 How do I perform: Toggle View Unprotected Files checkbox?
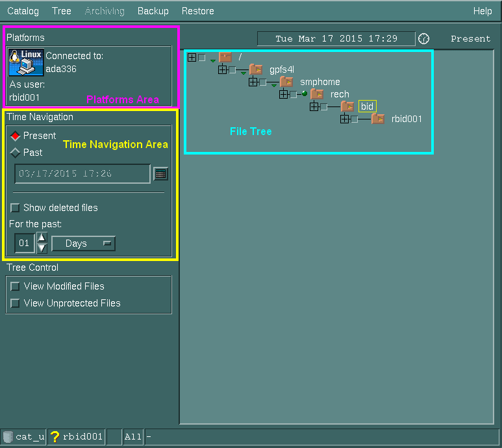[16, 303]
